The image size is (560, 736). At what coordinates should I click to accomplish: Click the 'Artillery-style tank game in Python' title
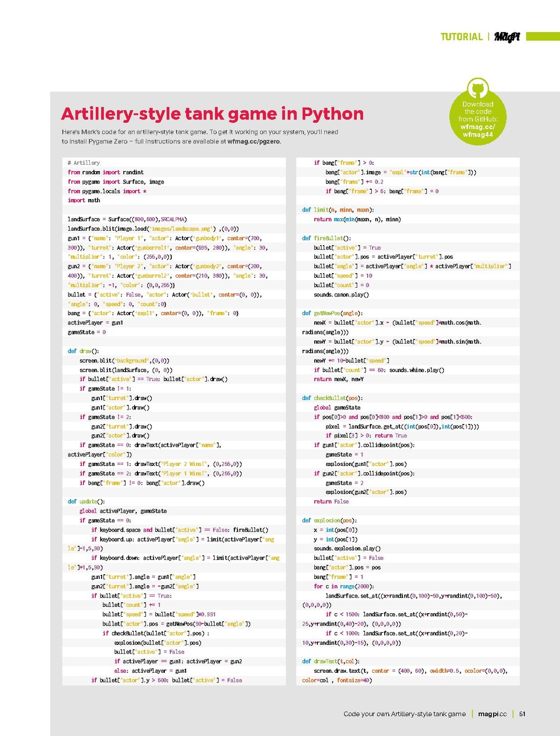212,114
